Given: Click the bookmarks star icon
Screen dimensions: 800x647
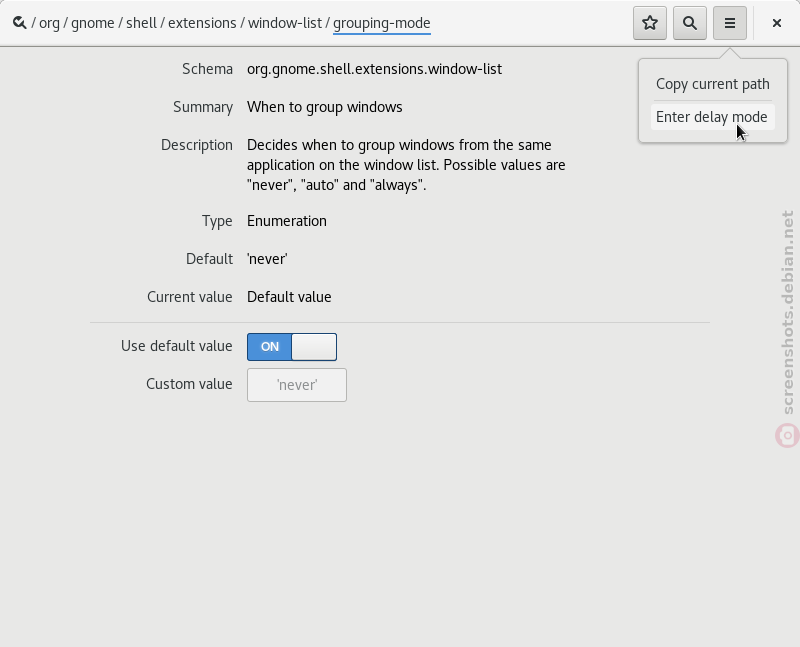Looking at the screenshot, I should [x=649, y=23].
